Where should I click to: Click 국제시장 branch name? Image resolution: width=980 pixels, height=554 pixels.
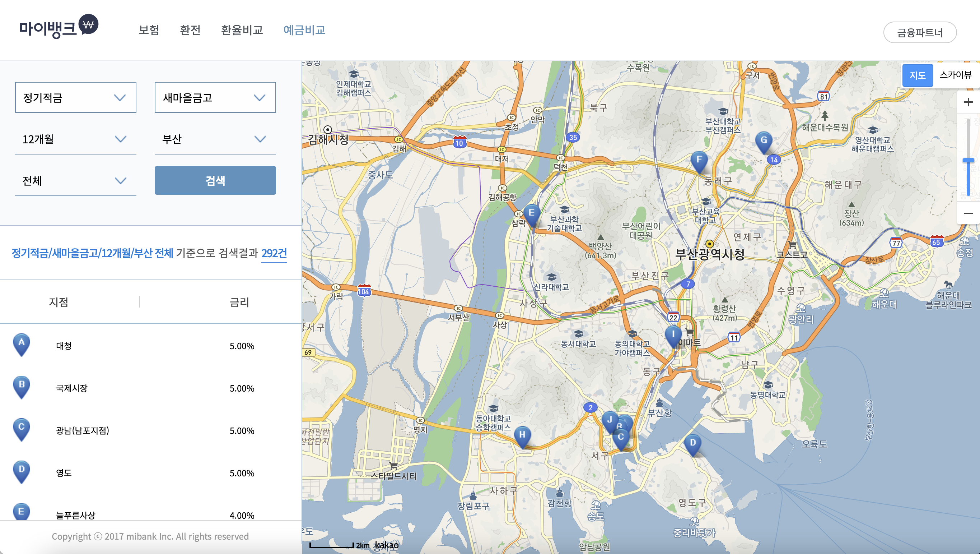72,388
